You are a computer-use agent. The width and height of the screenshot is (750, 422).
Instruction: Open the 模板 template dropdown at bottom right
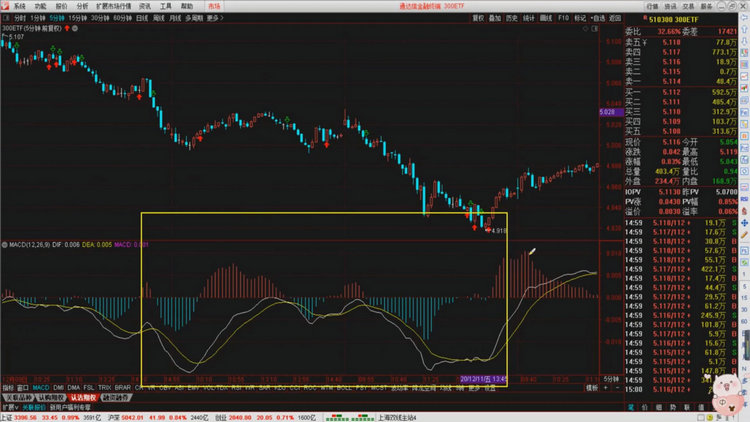(x=593, y=386)
